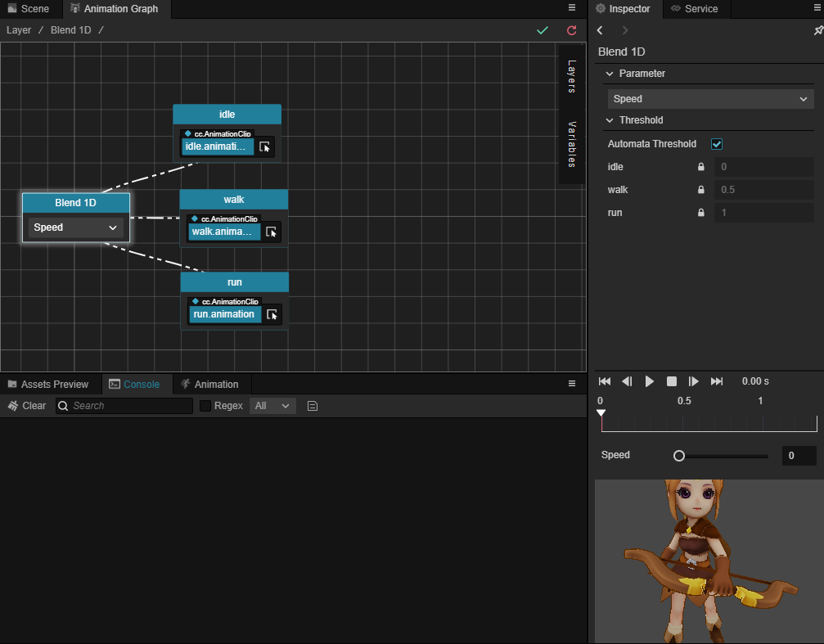Toggle the Automata Threshold checkbox
The height and width of the screenshot is (644, 824).
(717, 144)
